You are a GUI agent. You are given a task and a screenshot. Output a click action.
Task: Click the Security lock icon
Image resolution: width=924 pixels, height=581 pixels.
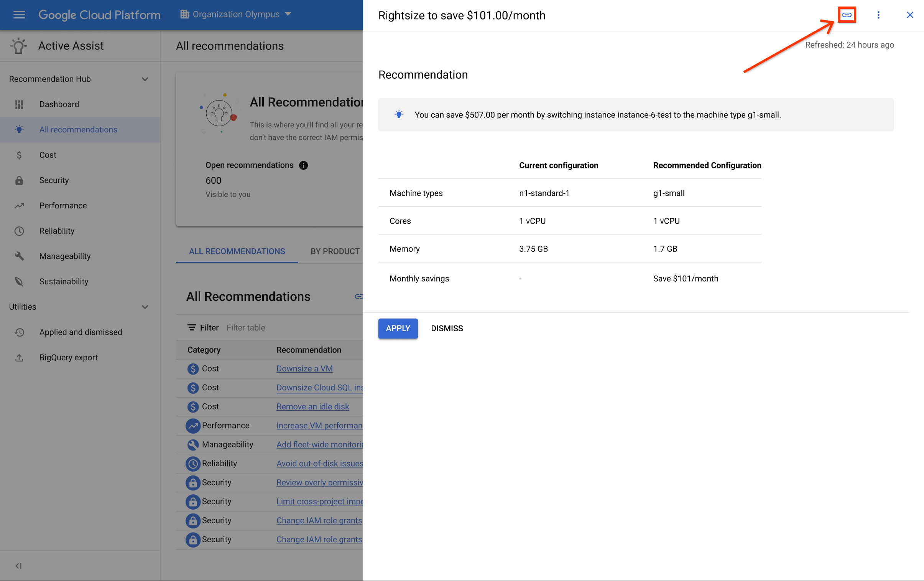point(19,180)
